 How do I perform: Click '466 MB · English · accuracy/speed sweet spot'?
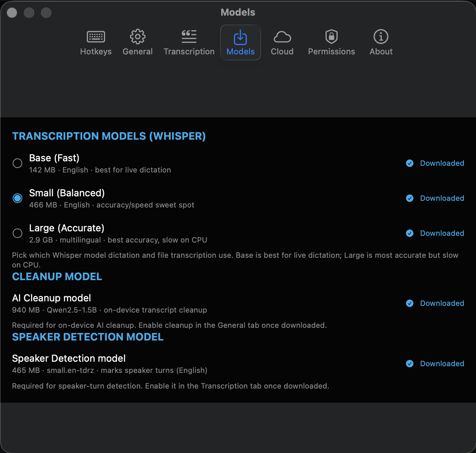coord(112,205)
